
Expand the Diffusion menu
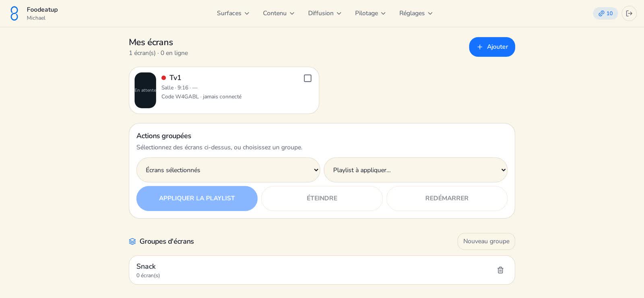pos(325,13)
